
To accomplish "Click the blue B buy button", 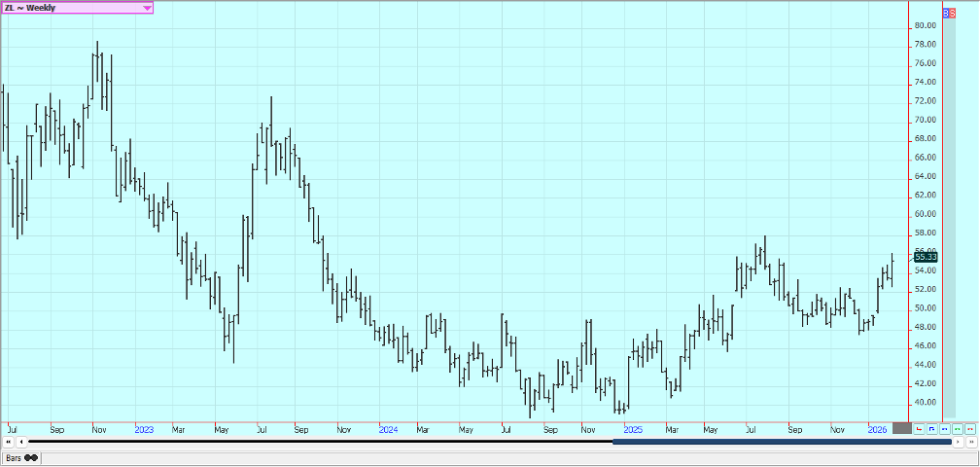I will pos(946,12).
